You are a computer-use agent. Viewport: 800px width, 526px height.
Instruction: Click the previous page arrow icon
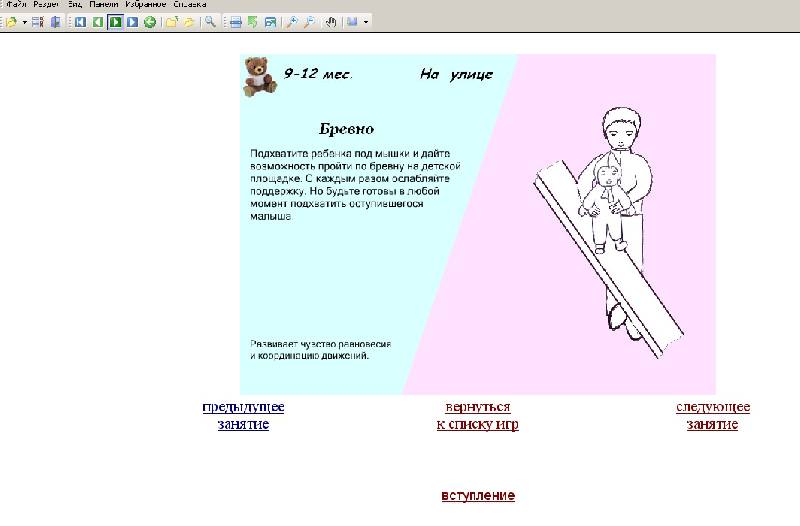pos(97,21)
